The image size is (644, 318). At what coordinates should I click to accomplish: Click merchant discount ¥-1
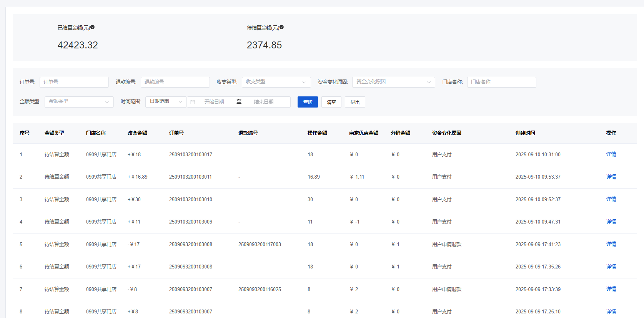click(355, 222)
